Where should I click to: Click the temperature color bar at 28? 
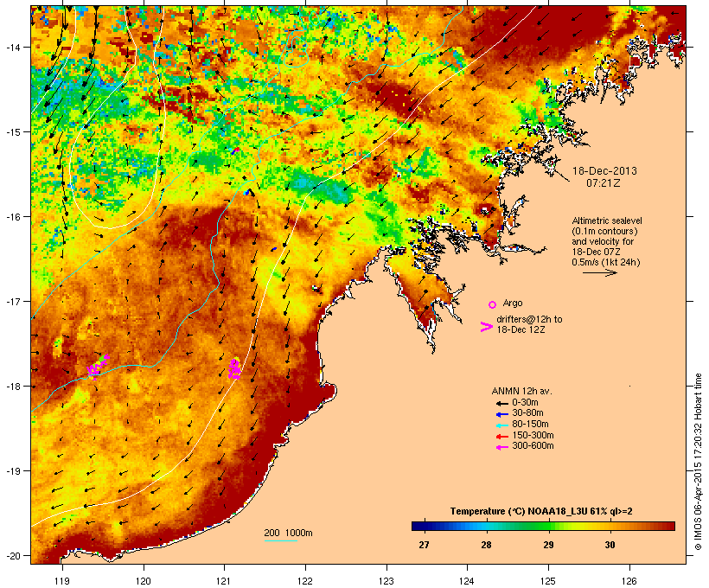(486, 526)
